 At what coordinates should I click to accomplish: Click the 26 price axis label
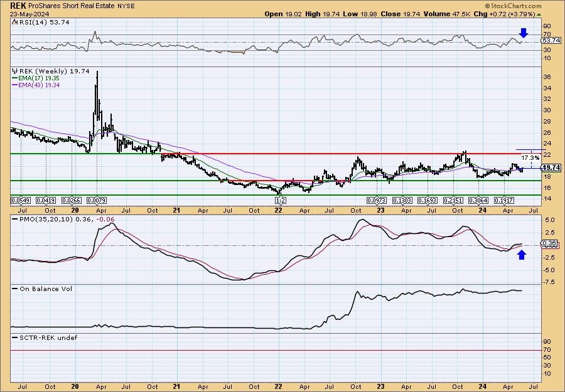[x=547, y=132]
